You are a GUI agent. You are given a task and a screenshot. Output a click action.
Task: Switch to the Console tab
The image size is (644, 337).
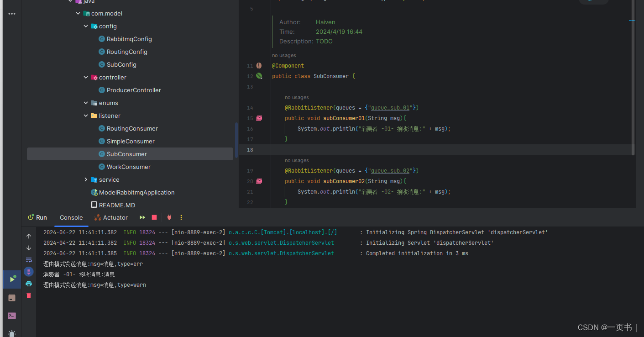click(71, 217)
